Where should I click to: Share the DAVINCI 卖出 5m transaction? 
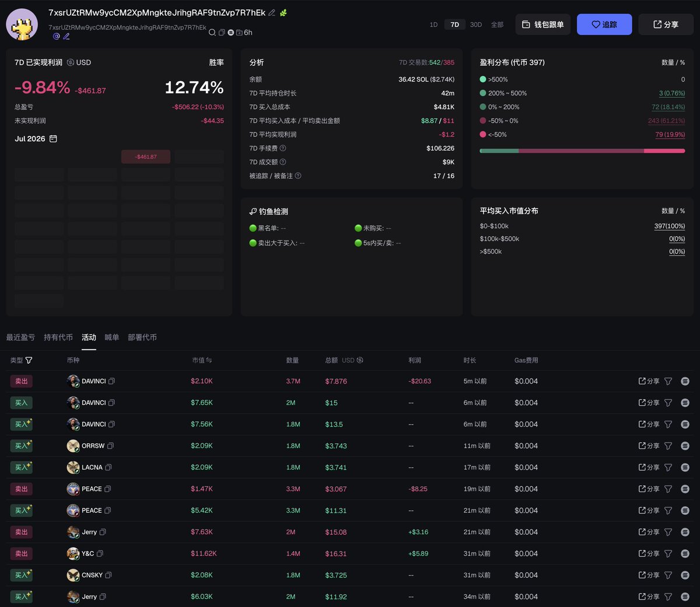click(649, 381)
